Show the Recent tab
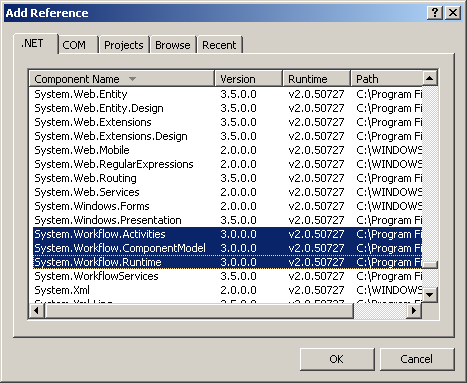Image resolution: width=467 pixels, height=383 pixels. pyautogui.click(x=219, y=45)
